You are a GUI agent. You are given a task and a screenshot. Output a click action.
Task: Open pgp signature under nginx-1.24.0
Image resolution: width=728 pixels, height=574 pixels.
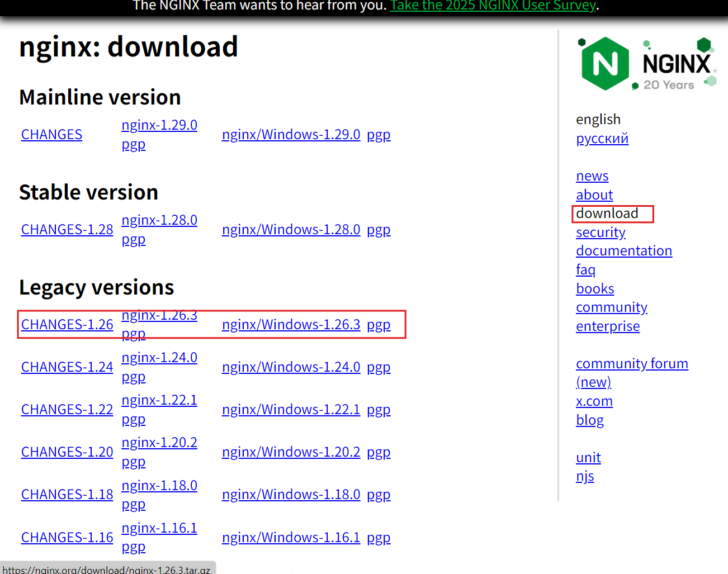point(134,377)
